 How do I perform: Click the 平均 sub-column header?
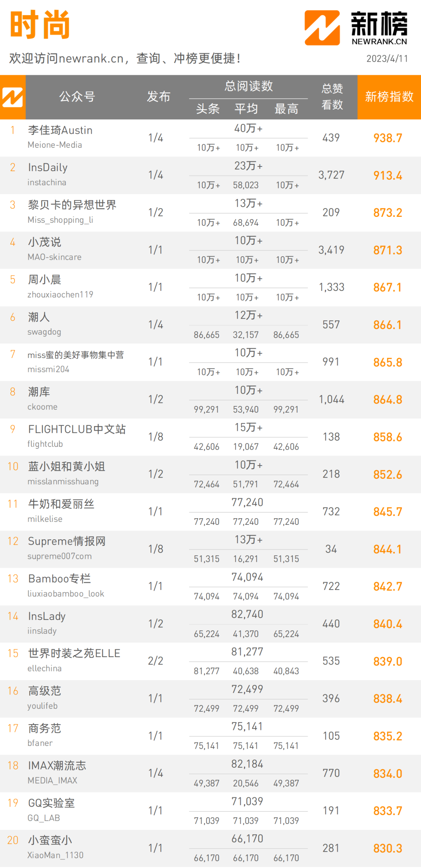pos(246,109)
